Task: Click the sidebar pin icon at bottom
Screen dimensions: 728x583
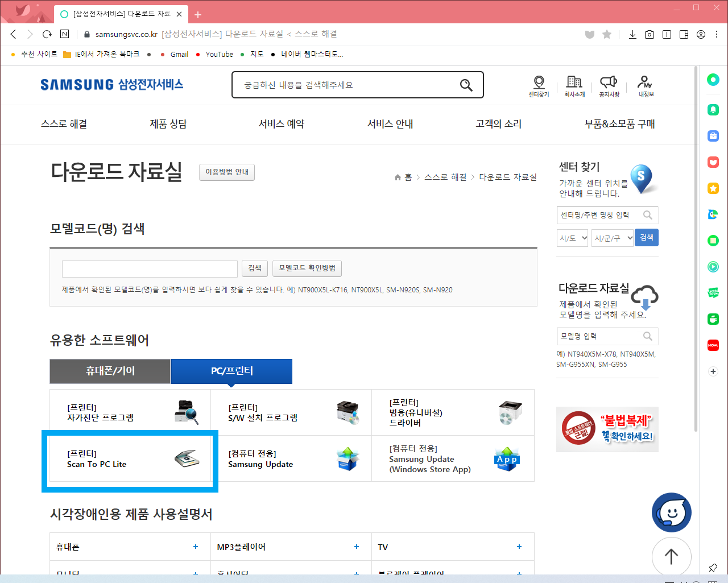Action: tap(713, 567)
